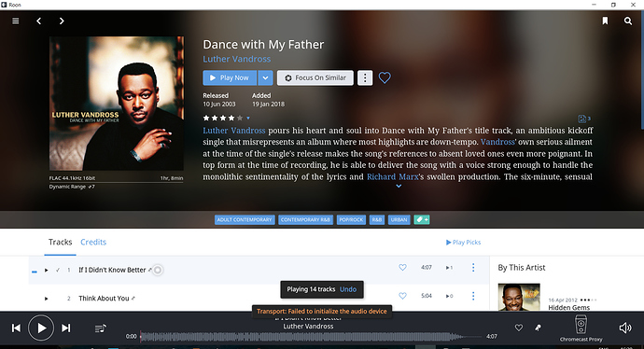The image size is (644, 349).
Task: Click the Play Now button
Action: pos(230,77)
